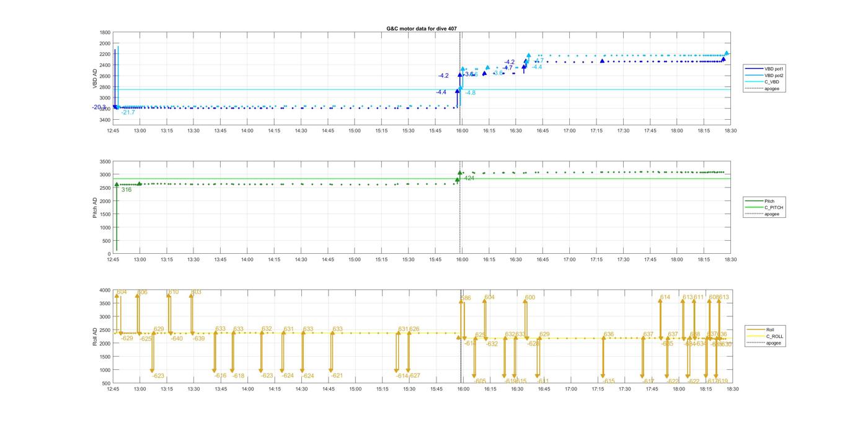Image resolution: width=868 pixels, height=430 pixels.
Task: Click the '17:00' time tick under Pitch plot
Action: click(x=569, y=260)
